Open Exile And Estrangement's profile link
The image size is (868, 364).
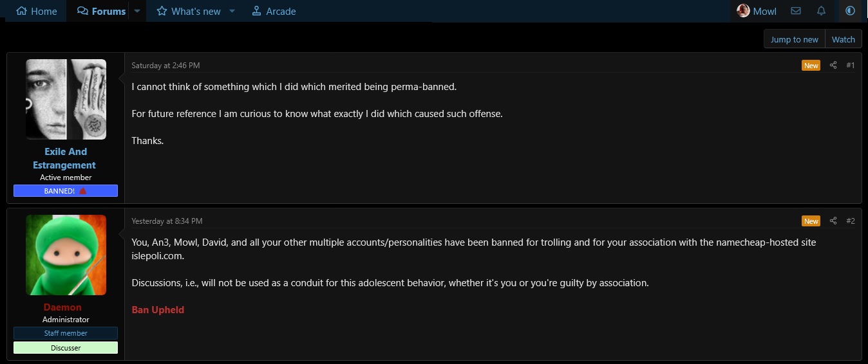(65, 158)
